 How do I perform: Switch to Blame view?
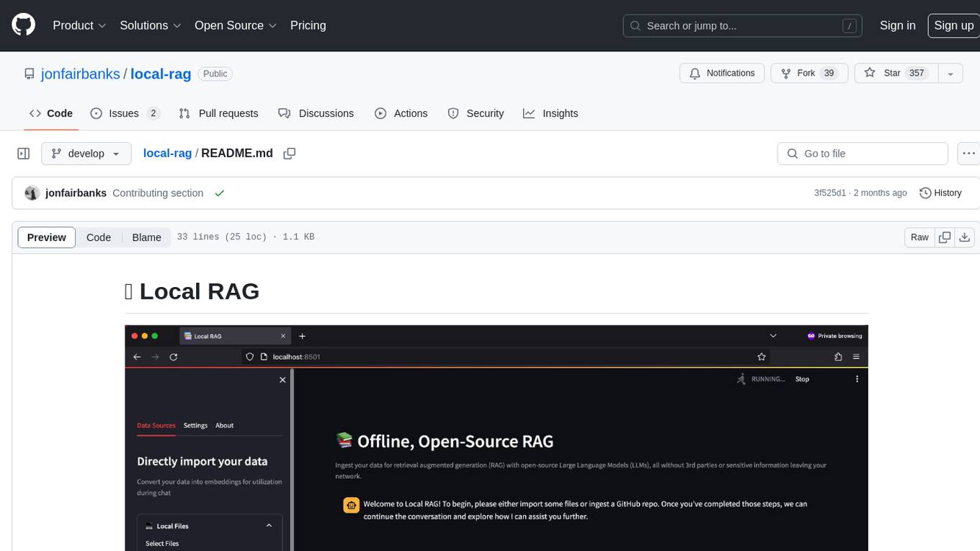(x=146, y=237)
